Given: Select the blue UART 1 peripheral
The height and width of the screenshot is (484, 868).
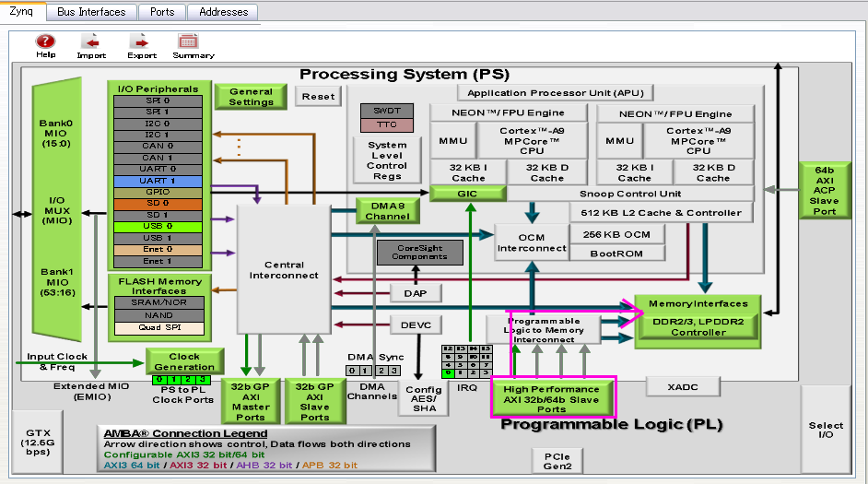Looking at the screenshot, I should pyautogui.click(x=158, y=181).
